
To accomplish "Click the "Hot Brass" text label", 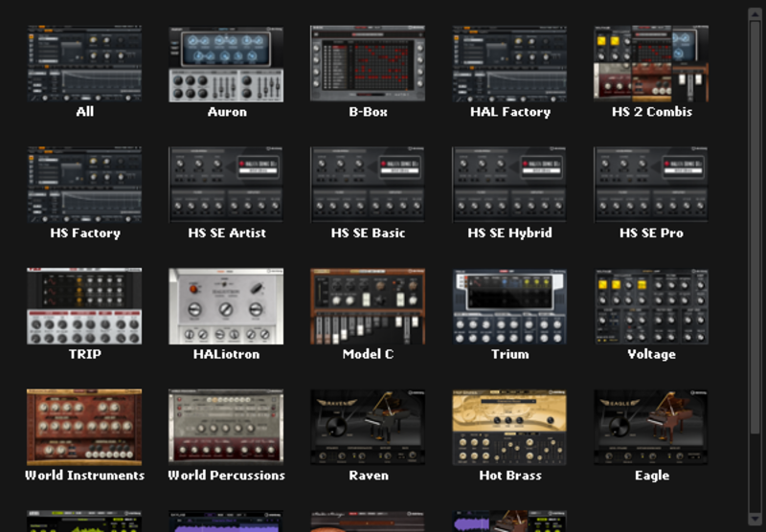I will (510, 475).
